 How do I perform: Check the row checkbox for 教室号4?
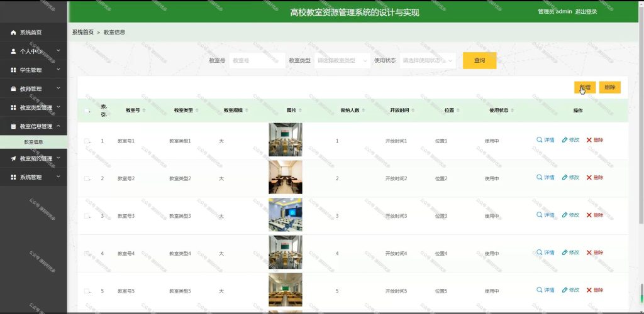pyautogui.click(x=87, y=253)
